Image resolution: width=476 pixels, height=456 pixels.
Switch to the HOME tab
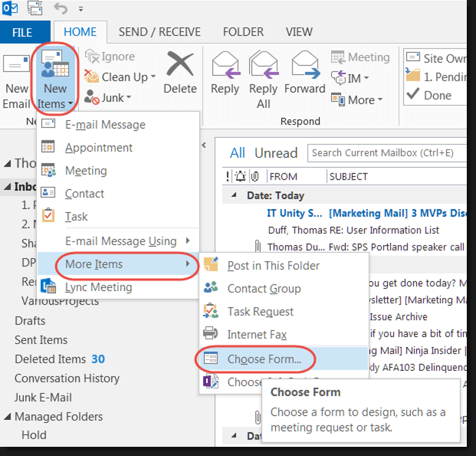pos(80,32)
